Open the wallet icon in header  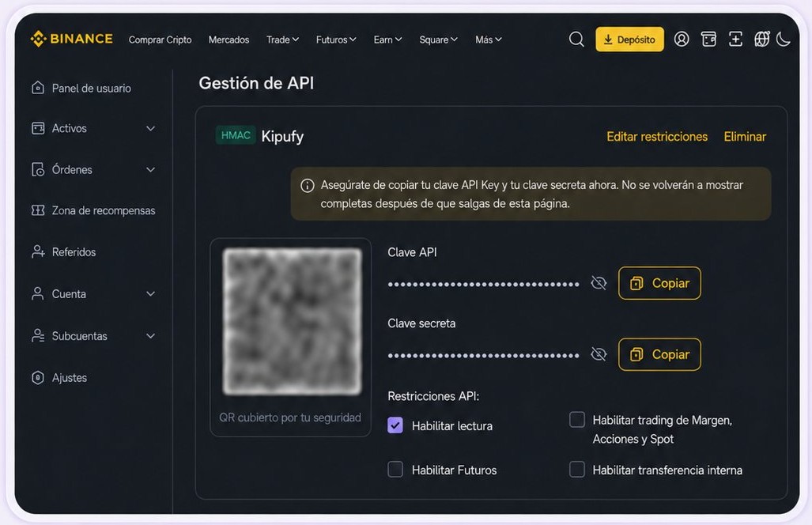[708, 40]
